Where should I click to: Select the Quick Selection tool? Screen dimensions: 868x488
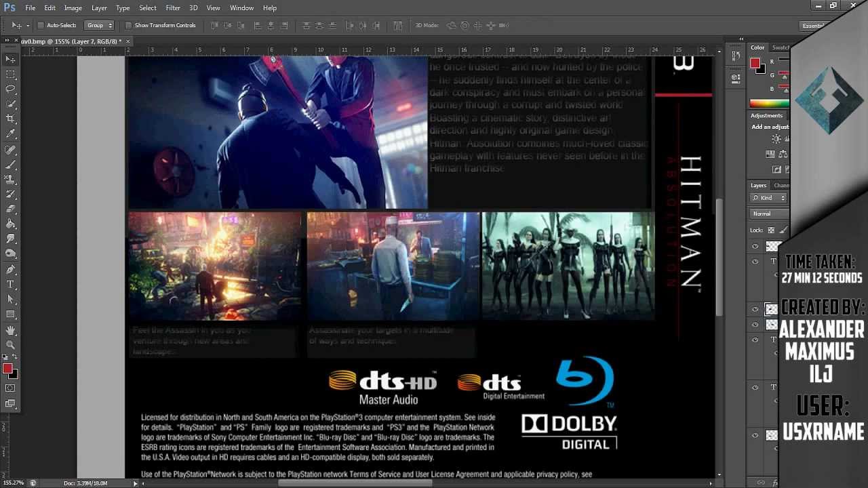coord(11,104)
